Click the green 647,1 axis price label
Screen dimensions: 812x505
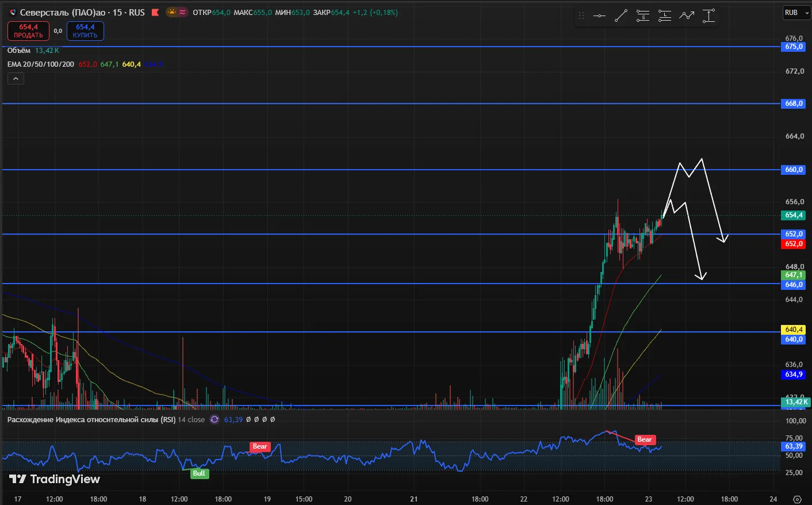click(794, 275)
